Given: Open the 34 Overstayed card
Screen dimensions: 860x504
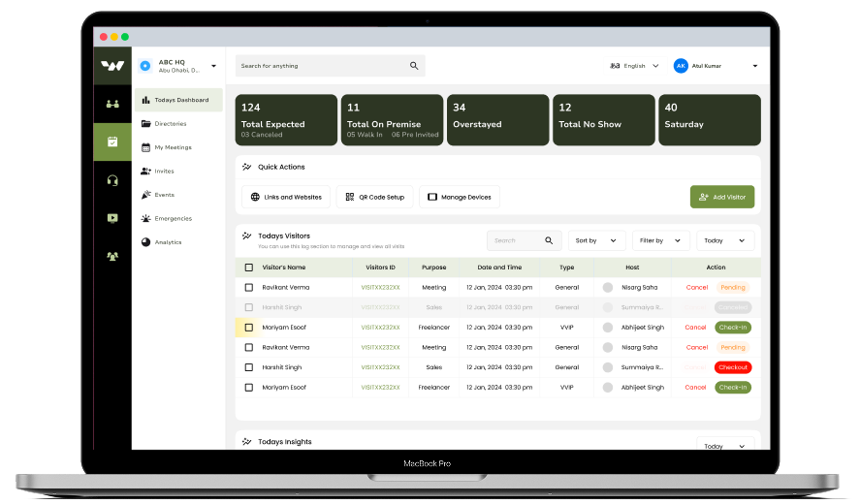Looking at the screenshot, I should point(498,120).
